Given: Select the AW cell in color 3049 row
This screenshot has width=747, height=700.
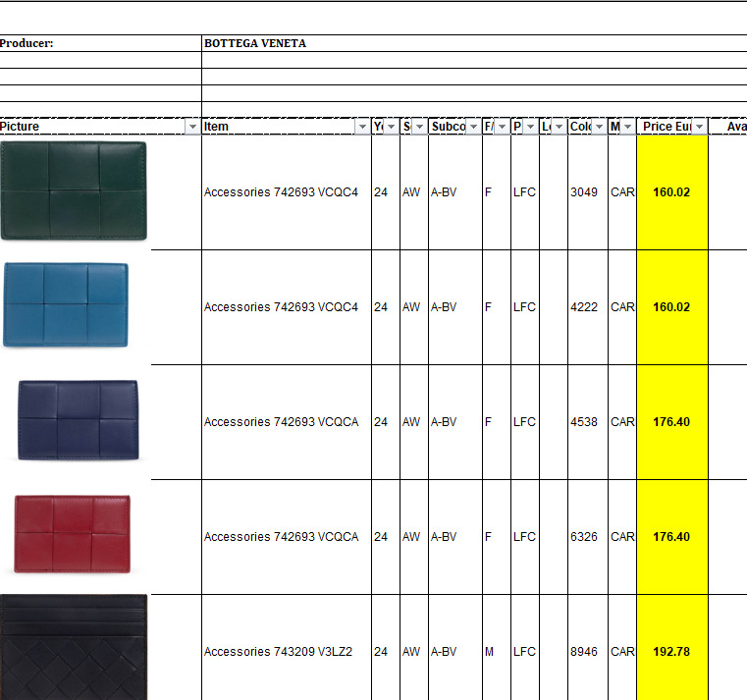Looking at the screenshot, I should point(414,192).
